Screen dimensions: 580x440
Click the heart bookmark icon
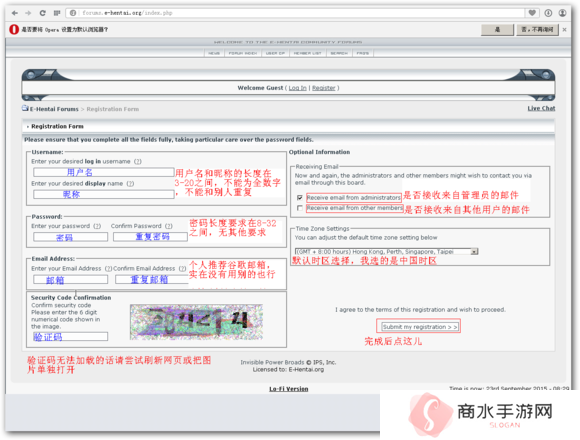pyautogui.click(x=532, y=13)
